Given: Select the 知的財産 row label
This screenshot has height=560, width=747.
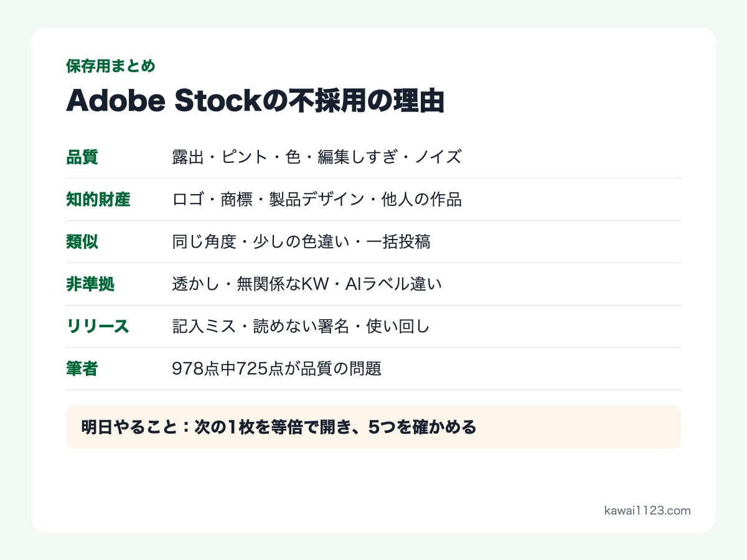Looking at the screenshot, I should pos(98,200).
